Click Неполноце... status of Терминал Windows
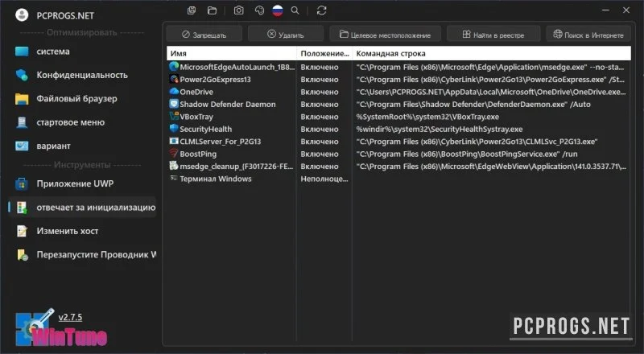Viewport: 644px width, 354px height. click(324, 179)
